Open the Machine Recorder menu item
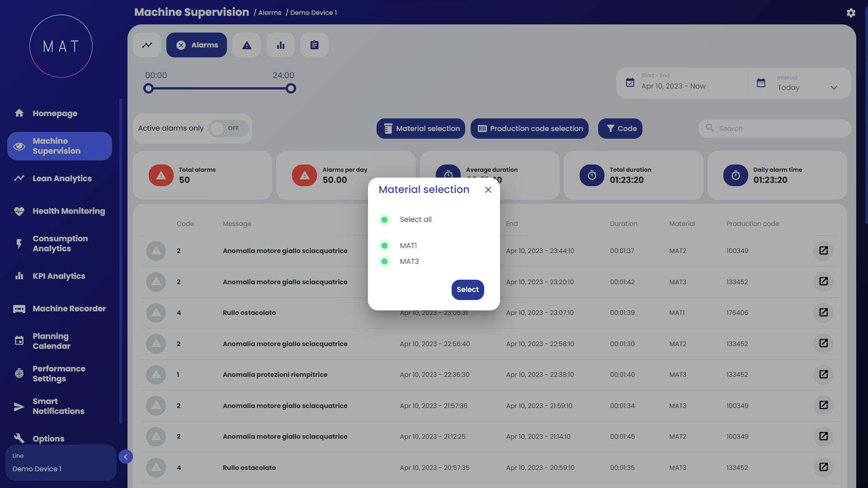Image resolution: width=868 pixels, height=488 pixels. click(69, 309)
